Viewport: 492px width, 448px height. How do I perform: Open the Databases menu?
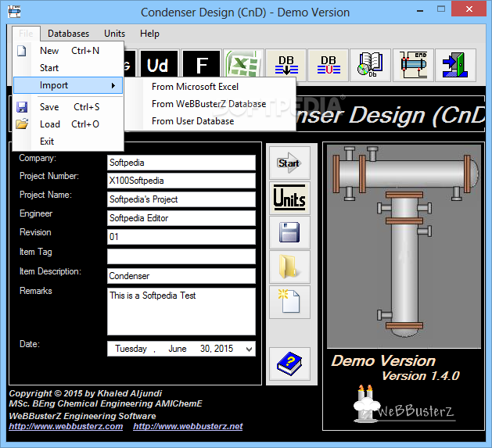click(68, 34)
